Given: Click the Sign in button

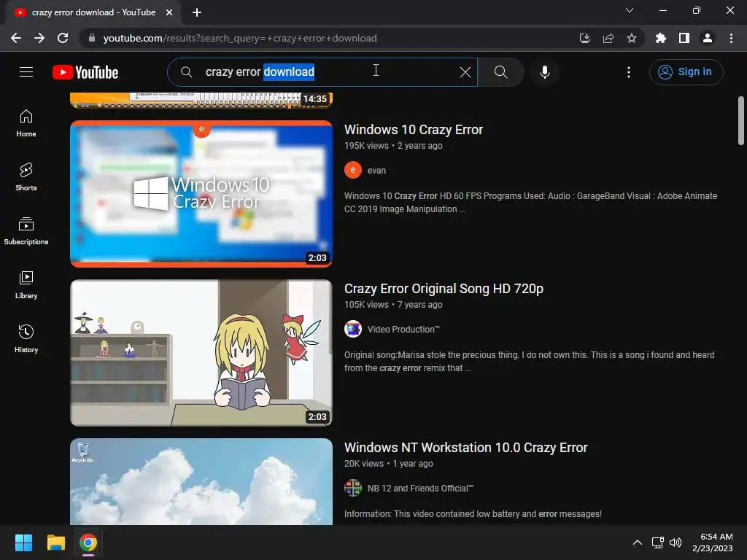Looking at the screenshot, I should coord(686,72).
